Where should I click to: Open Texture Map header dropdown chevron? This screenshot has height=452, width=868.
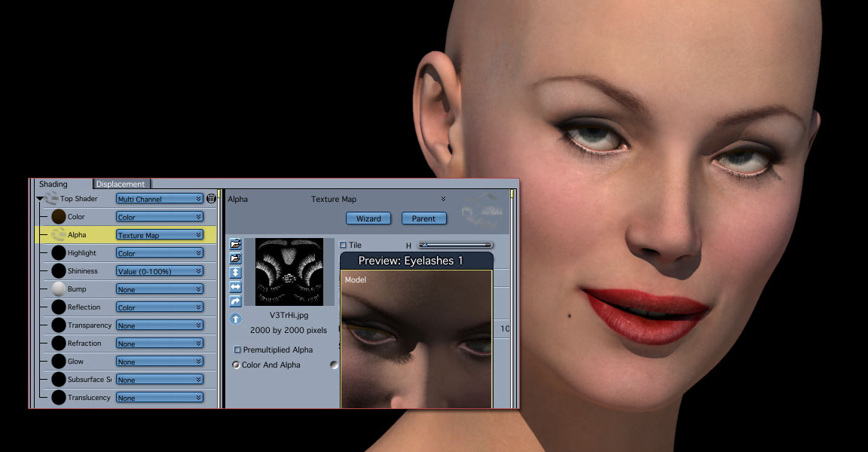[x=443, y=199]
